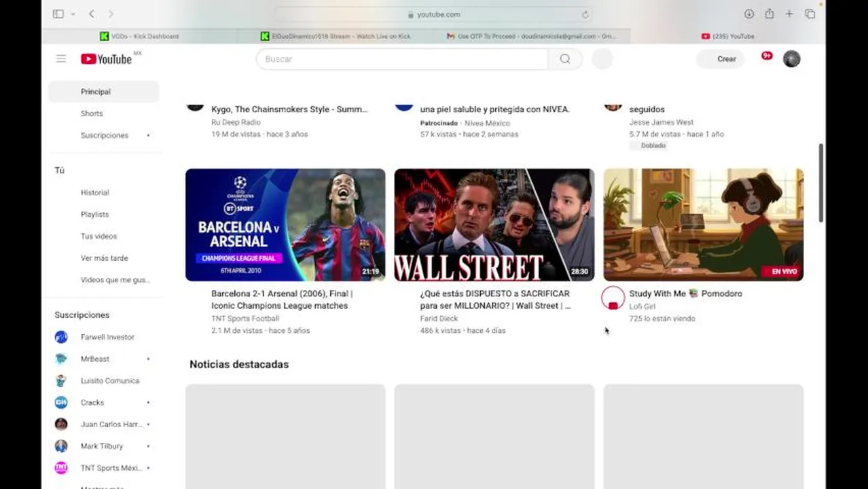The height and width of the screenshot is (489, 868).
Task: Go back with Safari's back arrow
Action: click(x=92, y=14)
